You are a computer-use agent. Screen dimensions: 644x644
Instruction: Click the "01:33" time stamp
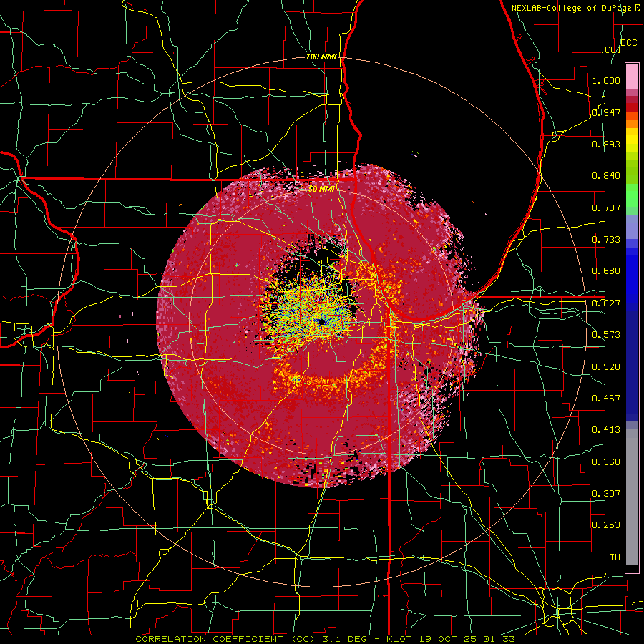(499, 639)
